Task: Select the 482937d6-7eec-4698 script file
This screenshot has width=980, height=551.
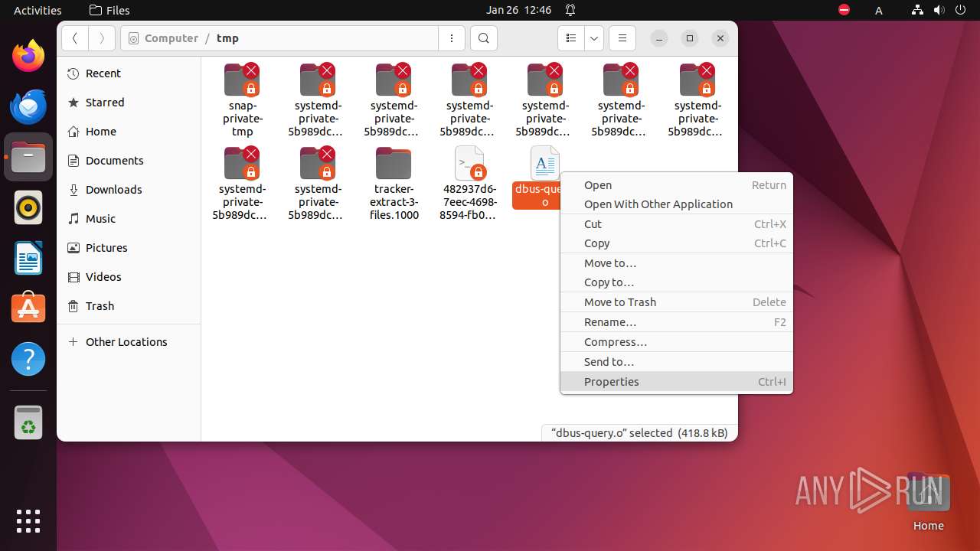Action: point(469,182)
